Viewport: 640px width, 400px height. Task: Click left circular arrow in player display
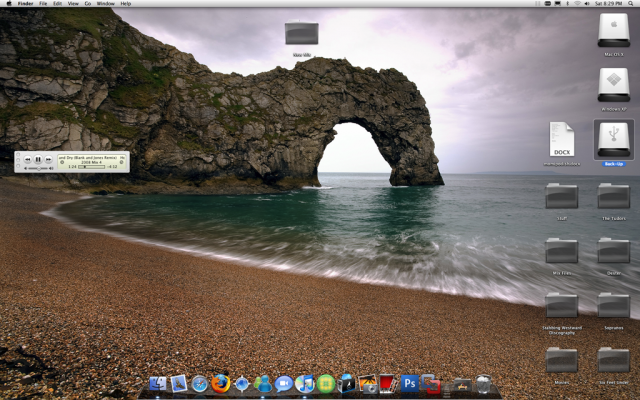point(62,162)
